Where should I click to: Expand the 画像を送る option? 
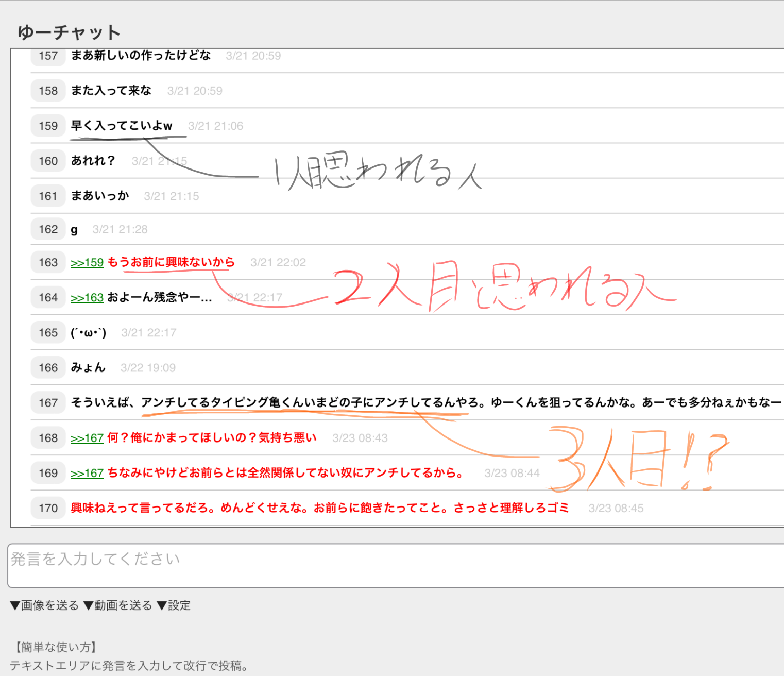[x=45, y=605]
